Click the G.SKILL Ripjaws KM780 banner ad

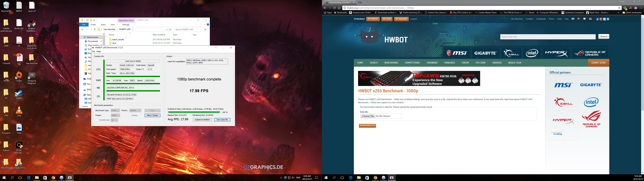(419, 78)
